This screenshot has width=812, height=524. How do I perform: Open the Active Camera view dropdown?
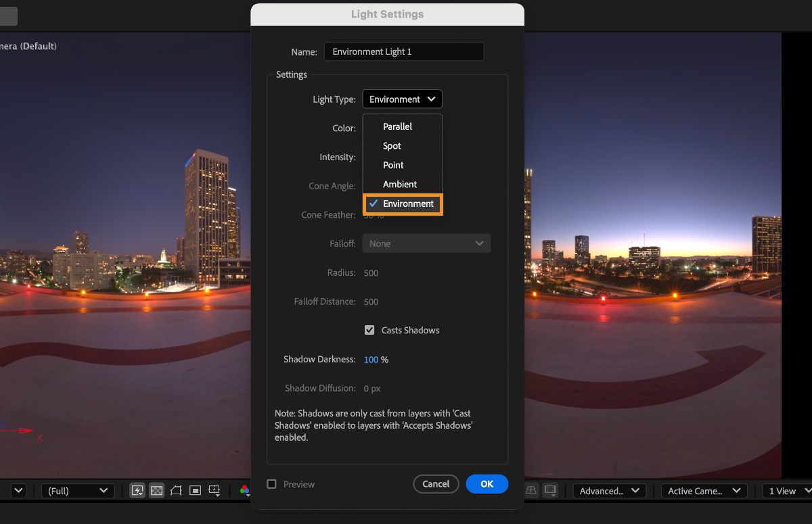tap(703, 491)
